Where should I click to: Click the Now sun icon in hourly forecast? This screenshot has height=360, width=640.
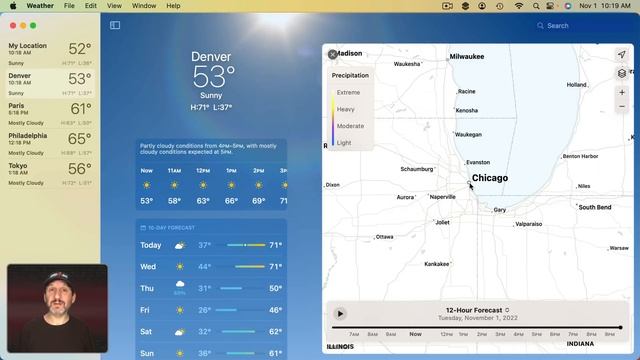(x=147, y=185)
